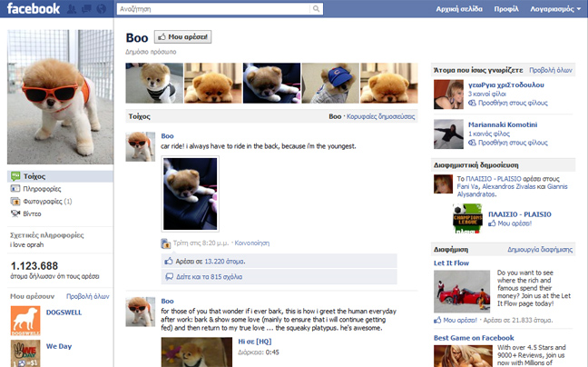
Task: Click the Δημιουργία διαφήμισης link
Action: tap(539, 248)
